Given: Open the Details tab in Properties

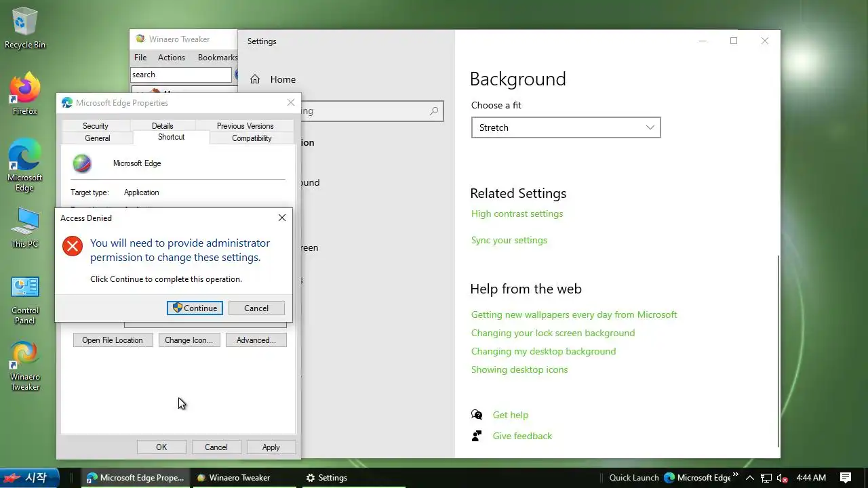Looking at the screenshot, I should tap(163, 126).
